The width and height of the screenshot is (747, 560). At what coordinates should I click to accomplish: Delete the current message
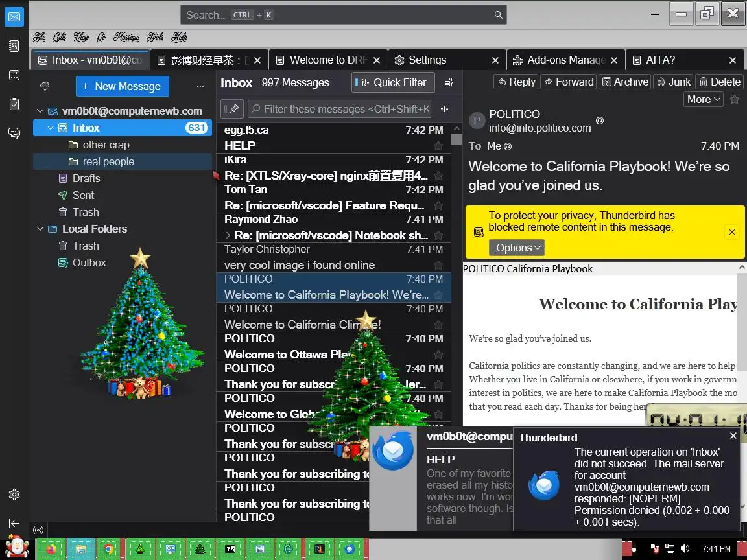click(719, 82)
